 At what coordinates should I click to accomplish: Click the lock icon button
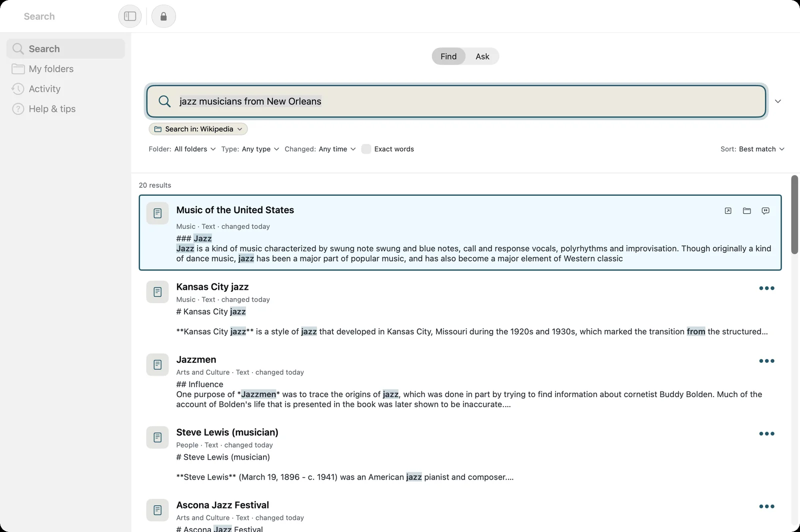pos(163,16)
